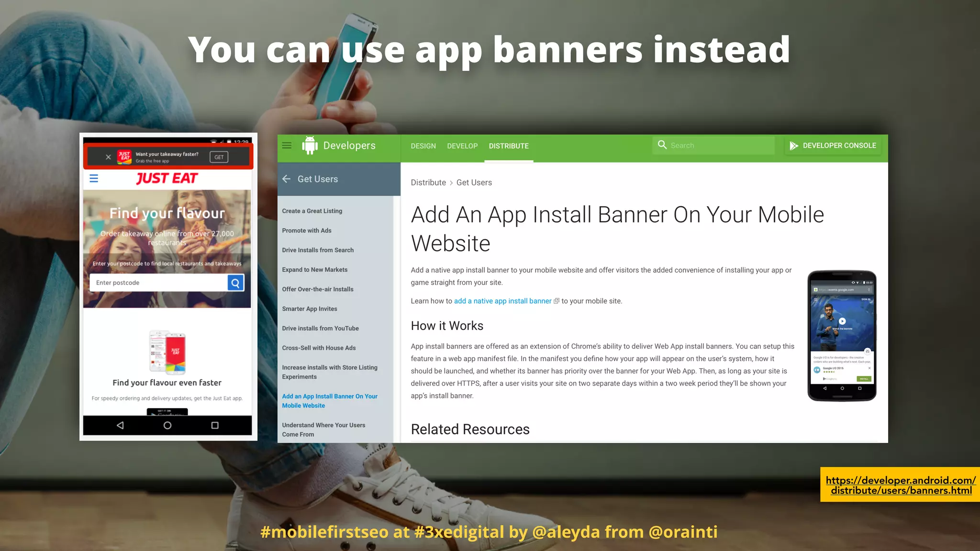Screen dimensions: 980x551
Task: Open Cross-Sell with House Ads
Action: (x=319, y=348)
